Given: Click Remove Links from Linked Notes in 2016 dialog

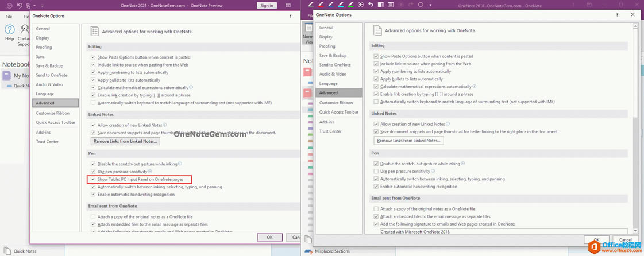Looking at the screenshot, I should point(408,141).
